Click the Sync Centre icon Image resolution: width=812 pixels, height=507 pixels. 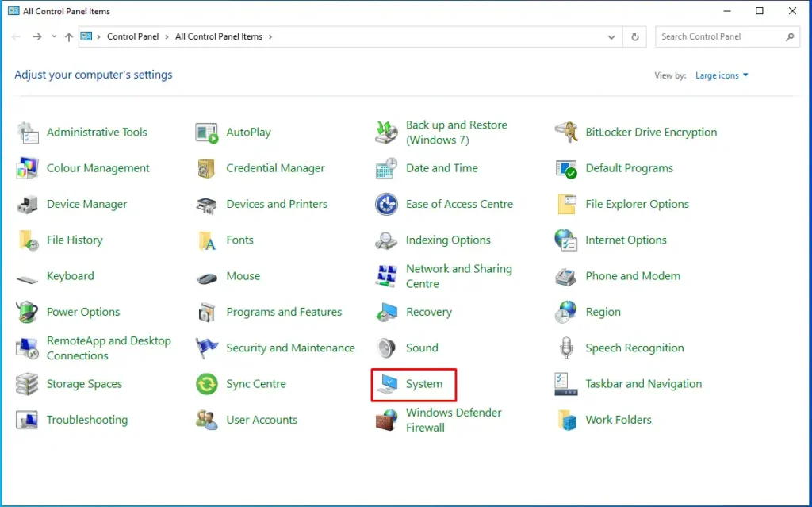point(207,385)
